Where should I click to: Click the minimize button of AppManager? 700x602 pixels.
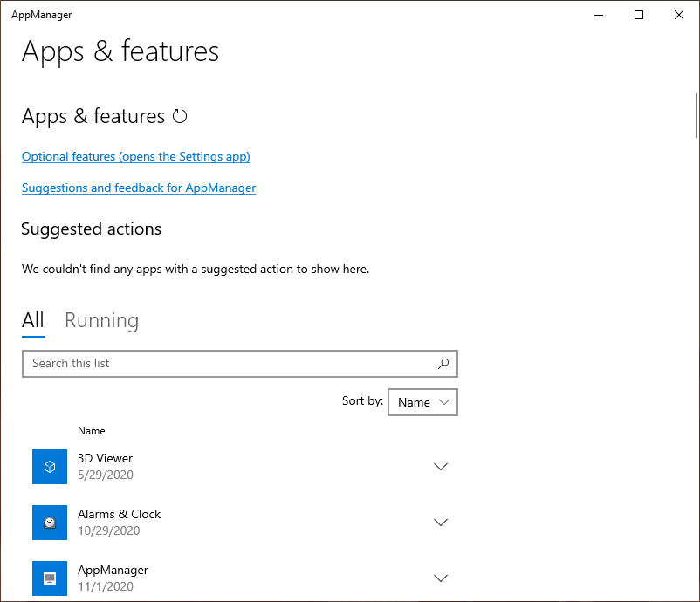pos(598,15)
